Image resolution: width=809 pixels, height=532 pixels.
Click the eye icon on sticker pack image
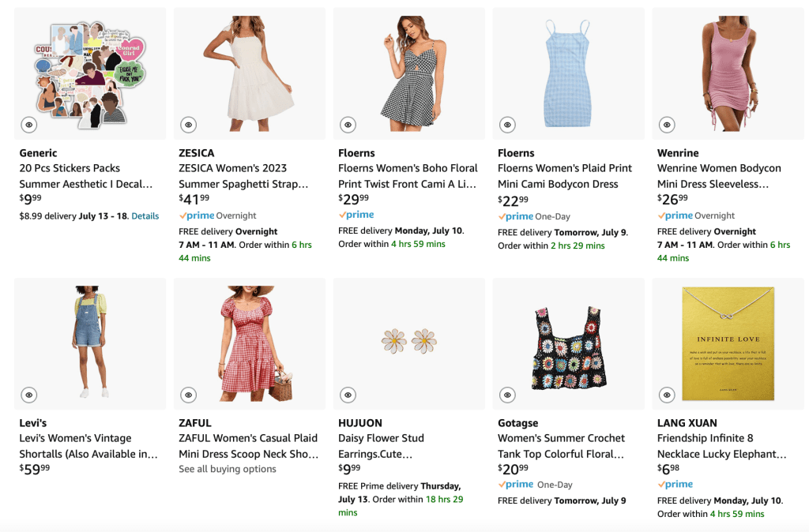tap(28, 125)
